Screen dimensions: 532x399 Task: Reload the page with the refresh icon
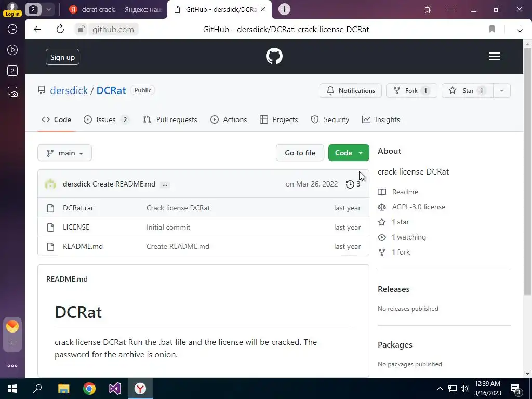(60, 29)
